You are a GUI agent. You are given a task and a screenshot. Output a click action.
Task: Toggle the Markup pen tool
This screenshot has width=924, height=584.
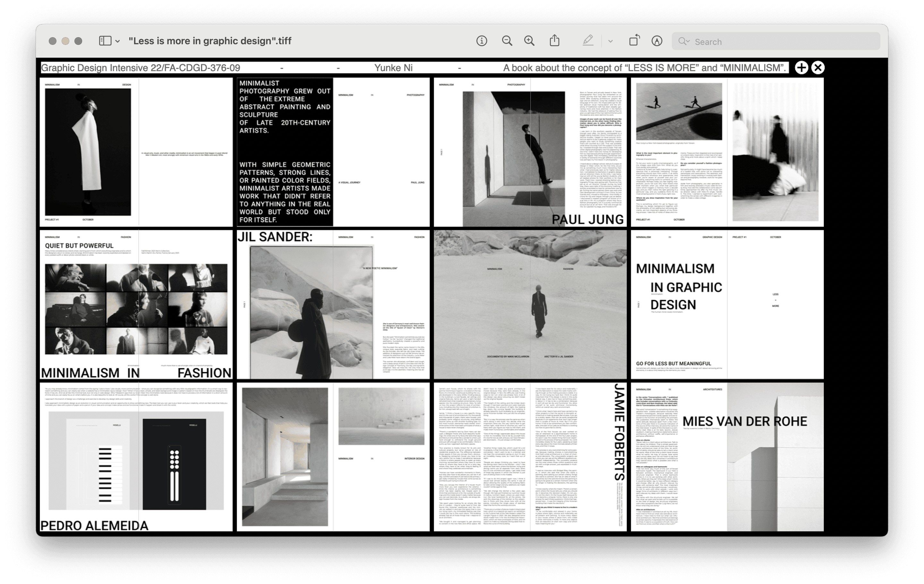[x=588, y=41]
